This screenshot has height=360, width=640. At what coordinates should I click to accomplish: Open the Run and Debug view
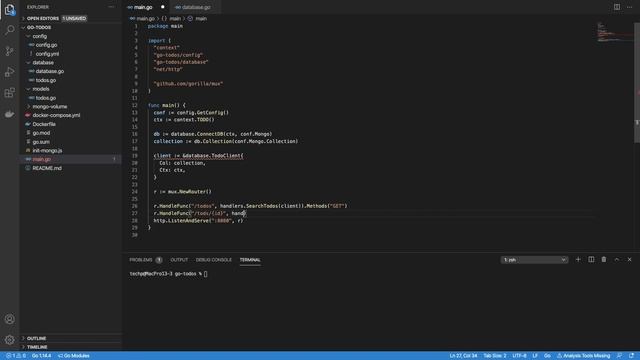[10, 72]
